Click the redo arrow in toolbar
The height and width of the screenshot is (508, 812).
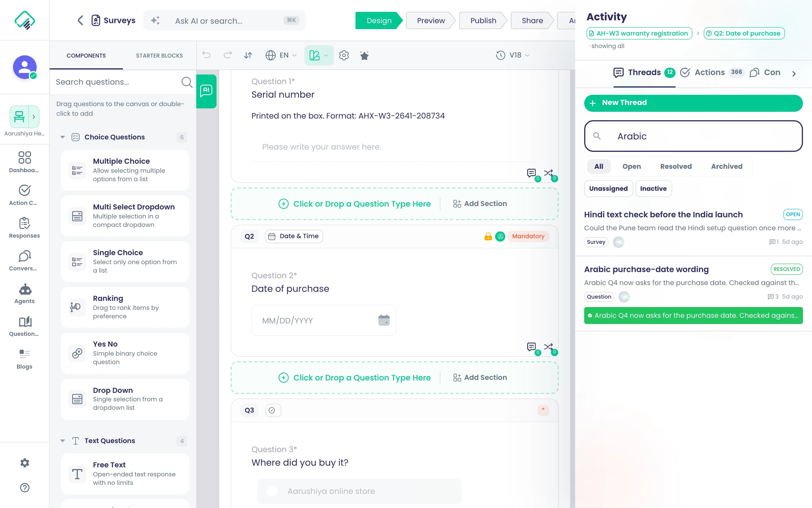(228, 55)
